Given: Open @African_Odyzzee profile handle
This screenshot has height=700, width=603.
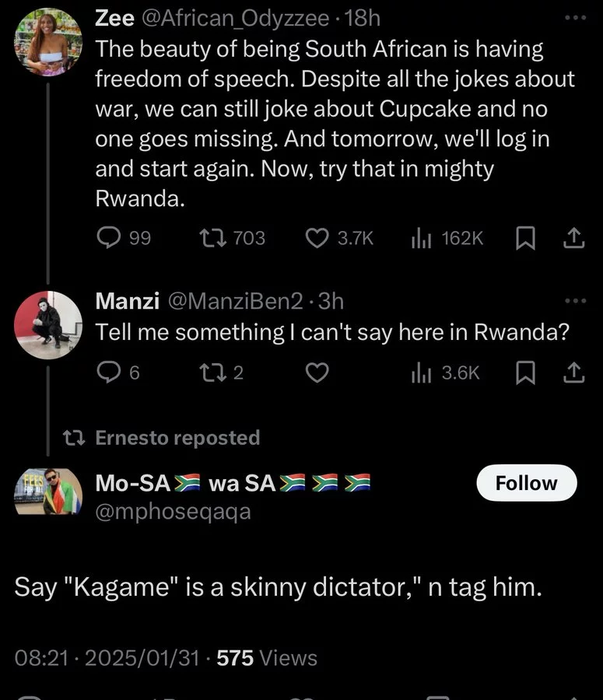Looking at the screenshot, I should click(x=236, y=19).
